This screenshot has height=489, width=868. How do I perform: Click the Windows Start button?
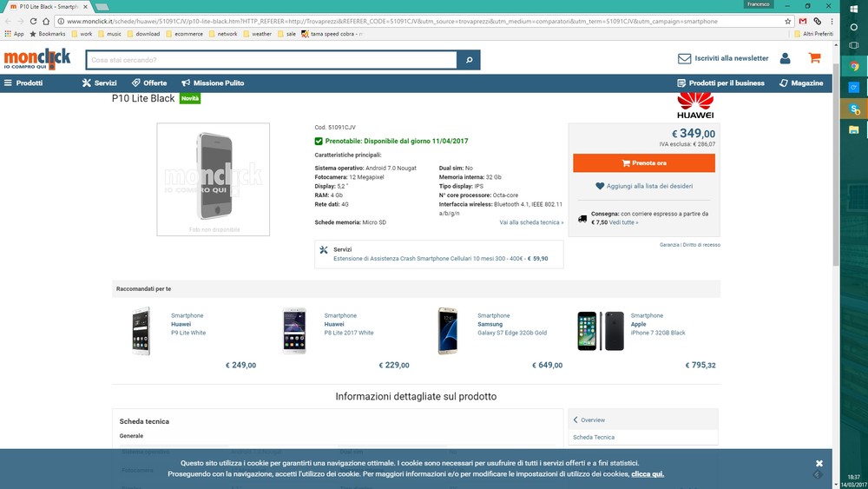854,8
